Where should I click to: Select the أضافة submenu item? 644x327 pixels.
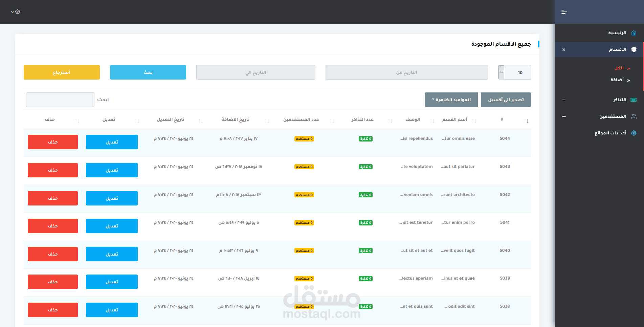(617, 80)
